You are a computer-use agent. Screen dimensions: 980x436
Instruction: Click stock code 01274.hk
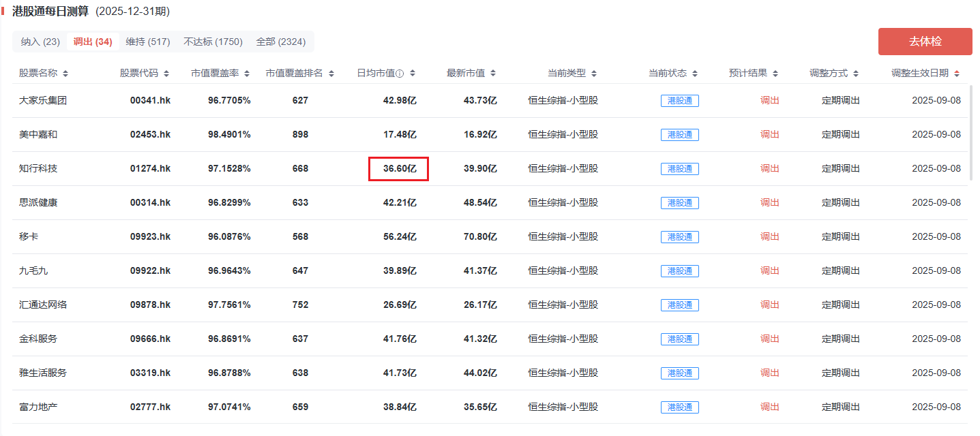[150, 168]
